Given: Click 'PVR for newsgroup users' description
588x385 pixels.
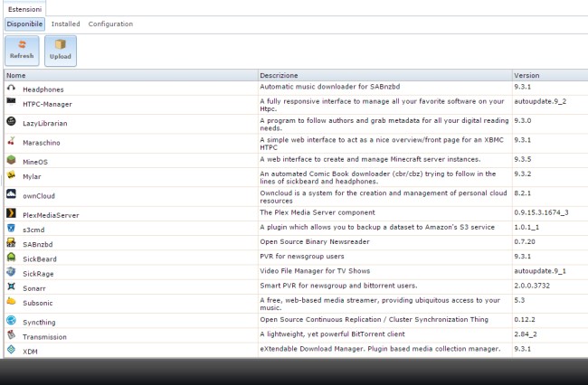Looking at the screenshot, I should (x=302, y=256).
